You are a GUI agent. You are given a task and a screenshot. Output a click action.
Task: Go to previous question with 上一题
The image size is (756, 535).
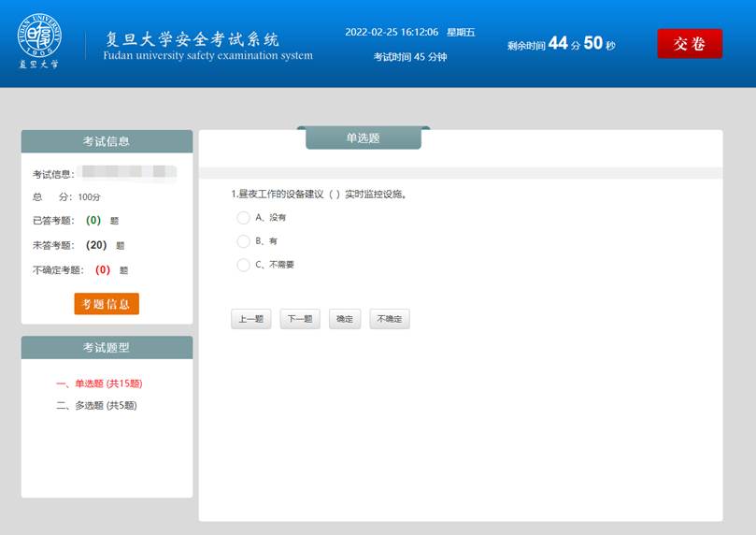click(250, 319)
